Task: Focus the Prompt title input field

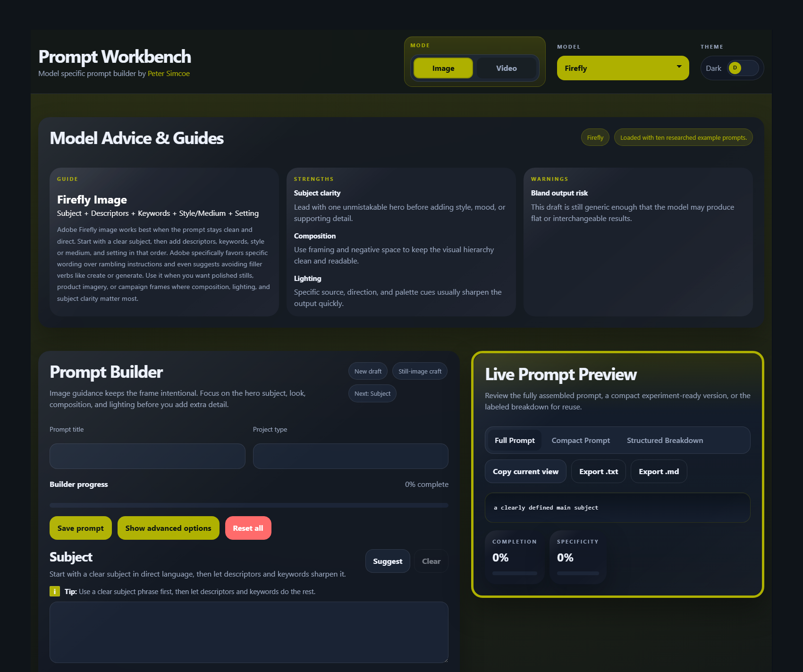Action: click(147, 456)
